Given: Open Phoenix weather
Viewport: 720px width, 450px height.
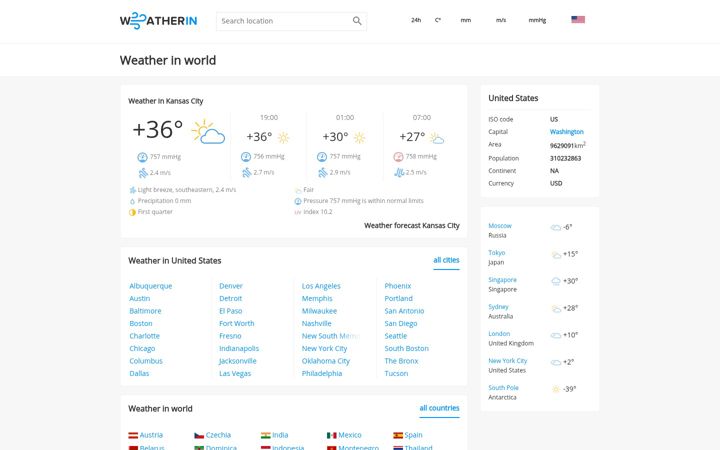Looking at the screenshot, I should 398,286.
